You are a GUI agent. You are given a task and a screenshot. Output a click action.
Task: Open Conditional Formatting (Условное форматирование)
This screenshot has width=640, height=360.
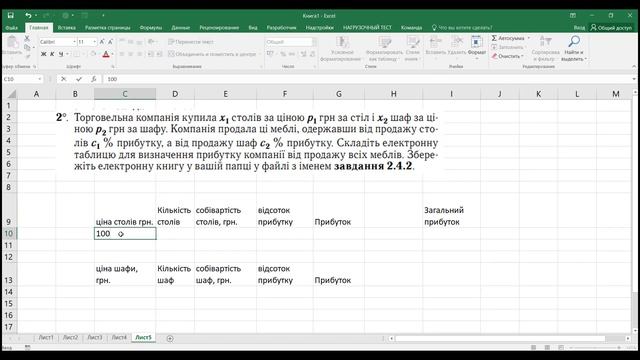click(342, 48)
